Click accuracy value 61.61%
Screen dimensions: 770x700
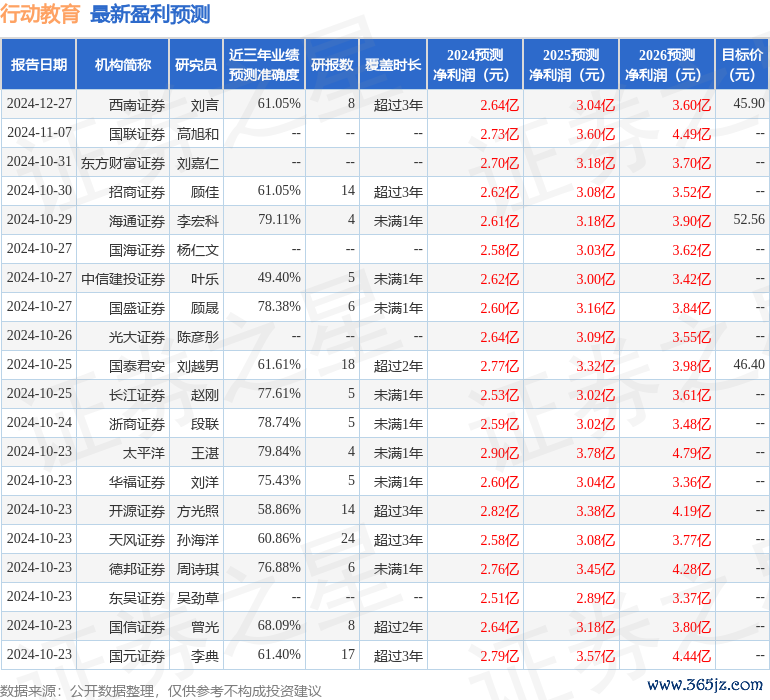[279, 364]
